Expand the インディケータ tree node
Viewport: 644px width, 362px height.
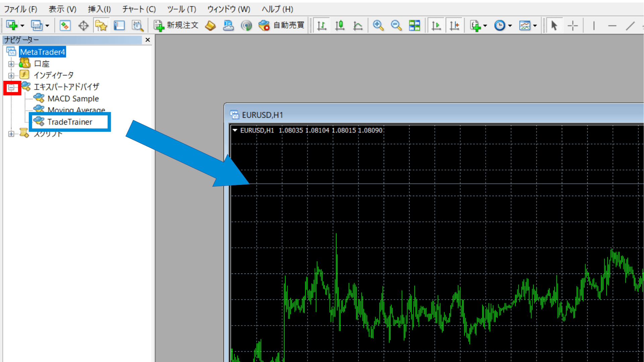(11, 75)
